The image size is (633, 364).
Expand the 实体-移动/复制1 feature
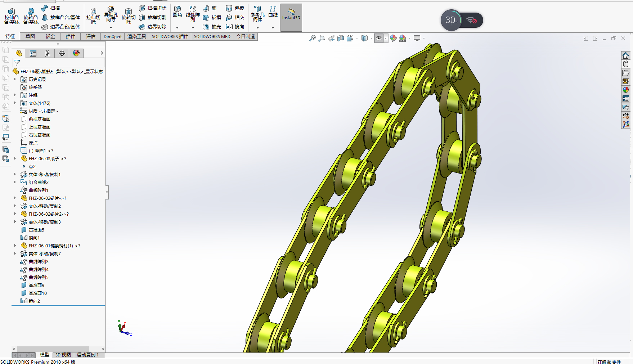15,174
